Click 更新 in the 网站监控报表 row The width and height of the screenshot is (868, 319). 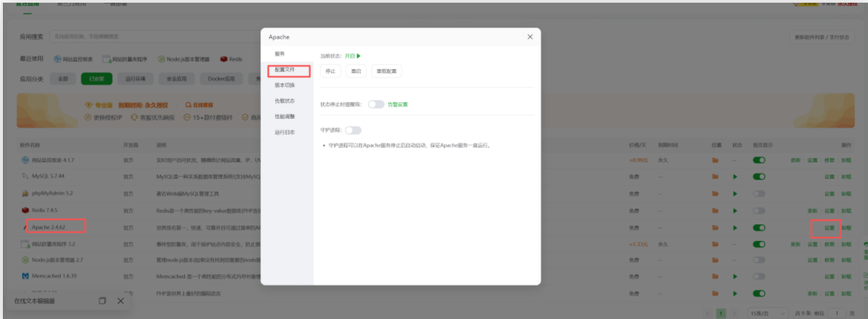click(795, 160)
